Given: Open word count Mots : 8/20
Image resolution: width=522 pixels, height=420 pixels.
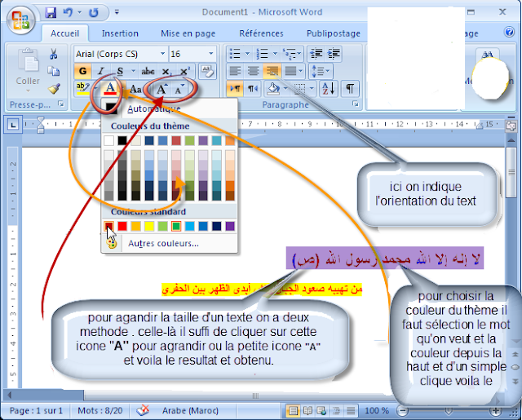Looking at the screenshot, I should 100,411.
